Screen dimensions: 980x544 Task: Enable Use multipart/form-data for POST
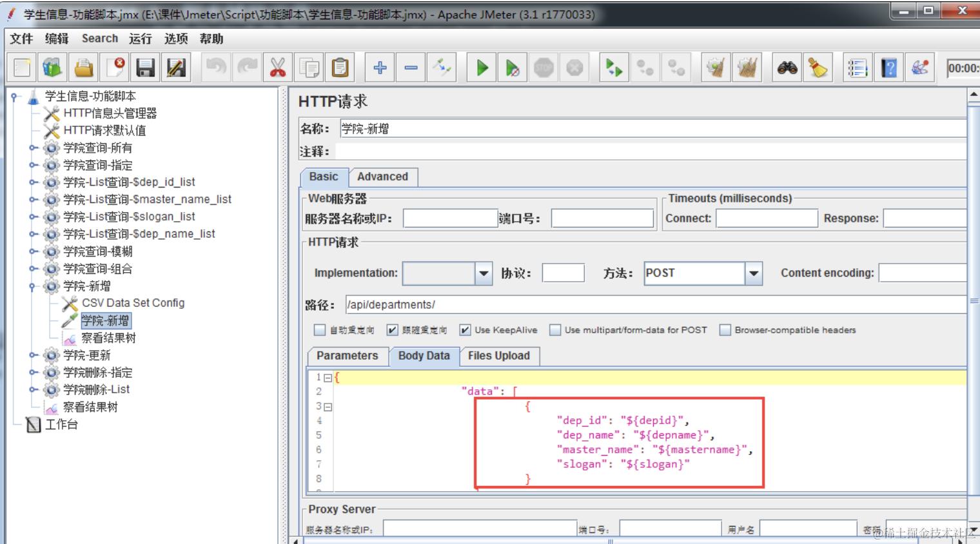[555, 330]
